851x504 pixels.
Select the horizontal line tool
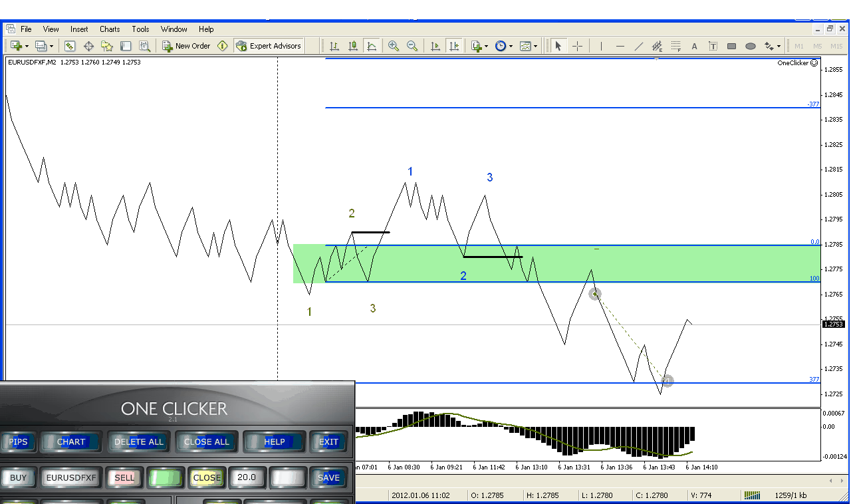[620, 46]
